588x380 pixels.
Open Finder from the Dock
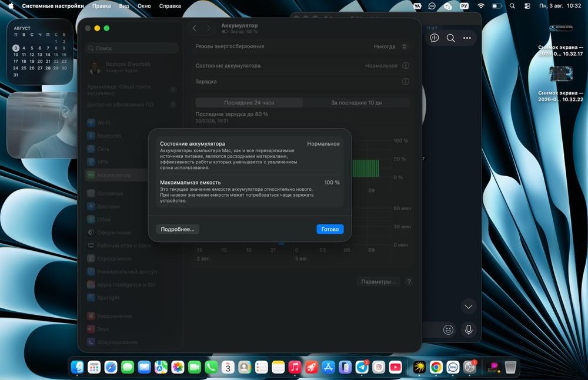78,367
